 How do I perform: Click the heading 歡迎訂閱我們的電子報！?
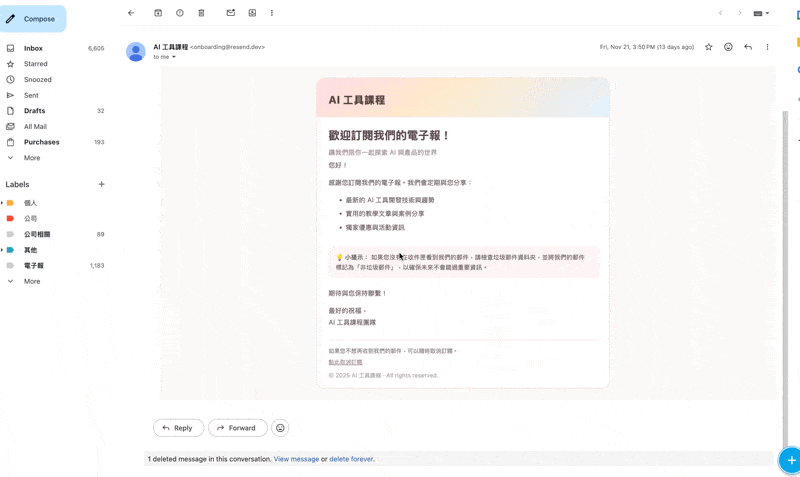click(x=390, y=136)
